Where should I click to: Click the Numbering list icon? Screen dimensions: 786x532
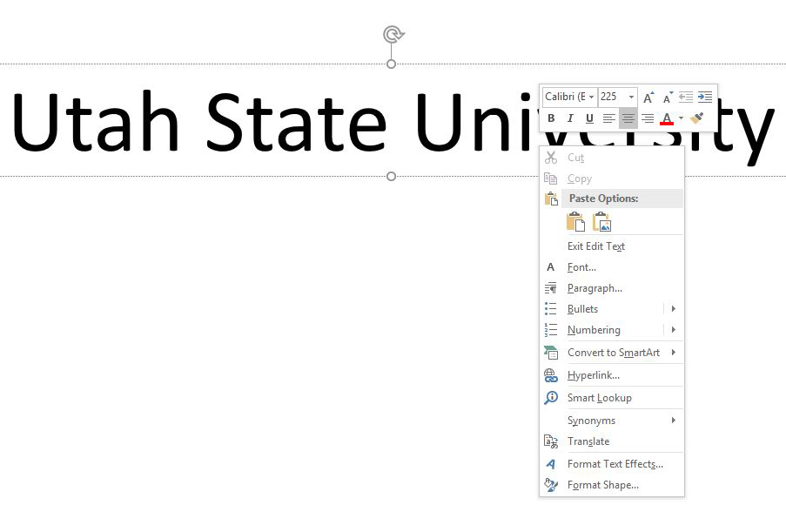point(551,330)
